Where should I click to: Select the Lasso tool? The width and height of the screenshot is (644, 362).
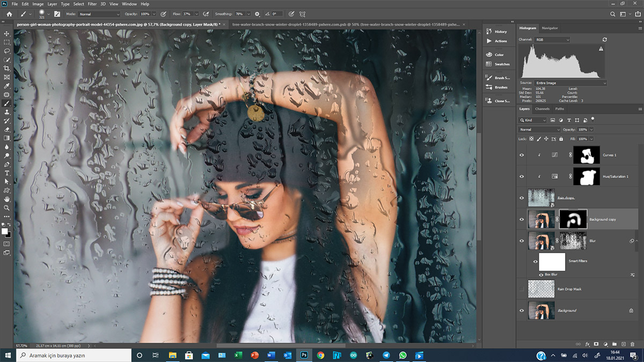point(7,50)
